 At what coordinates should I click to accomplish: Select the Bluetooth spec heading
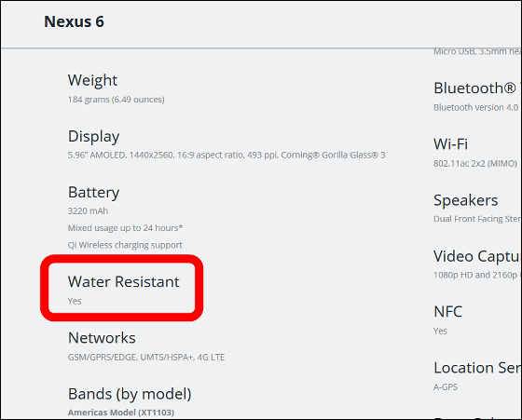(x=474, y=88)
